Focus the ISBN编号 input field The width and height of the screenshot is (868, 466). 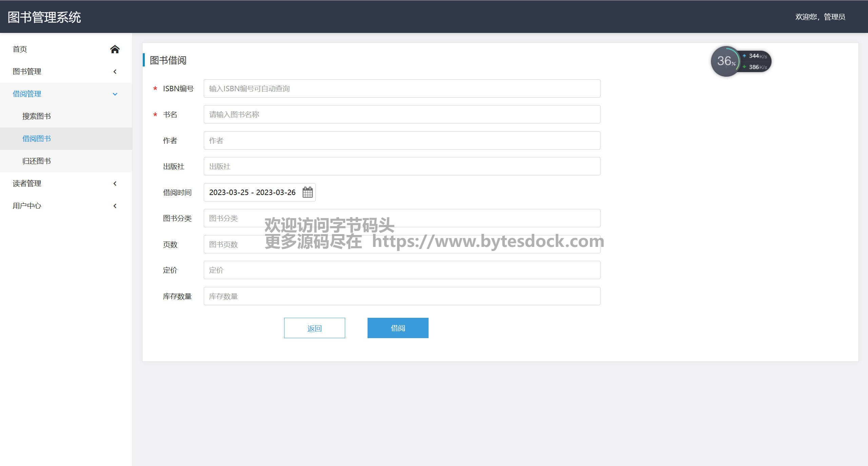(401, 89)
